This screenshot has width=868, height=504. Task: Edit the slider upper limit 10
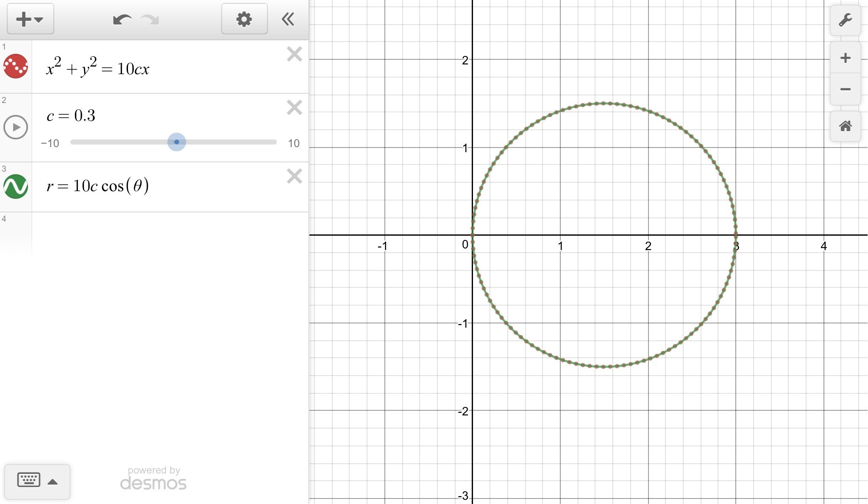(x=293, y=143)
